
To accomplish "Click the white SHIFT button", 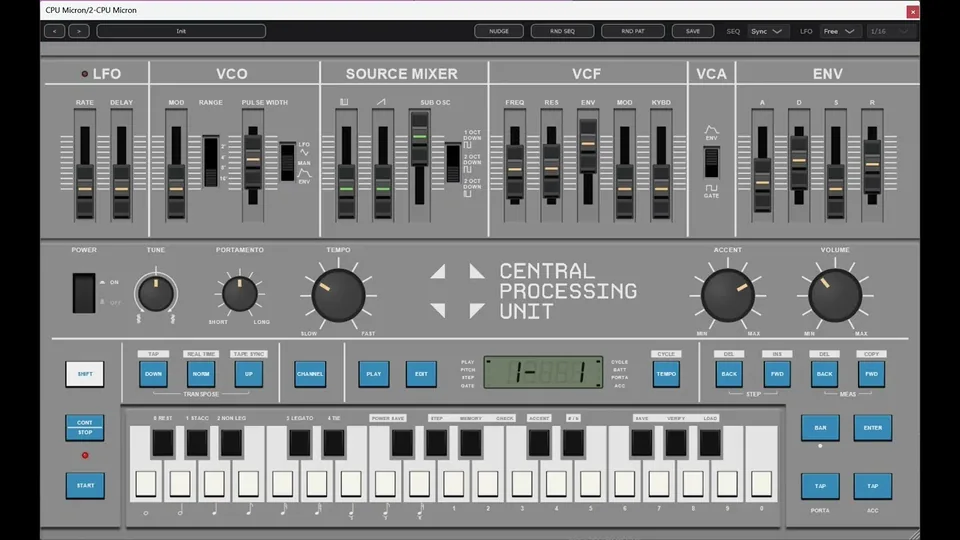I will (x=84, y=374).
